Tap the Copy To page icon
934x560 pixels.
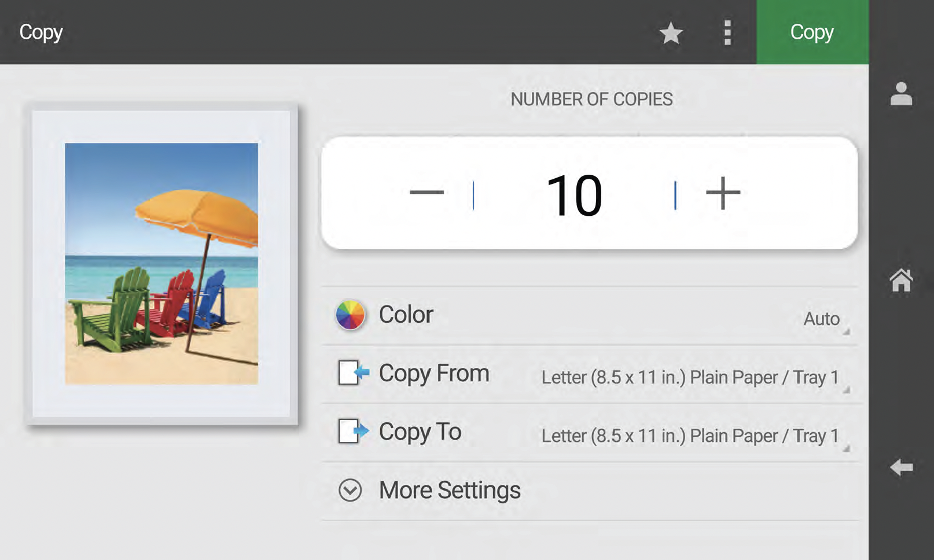(x=353, y=431)
